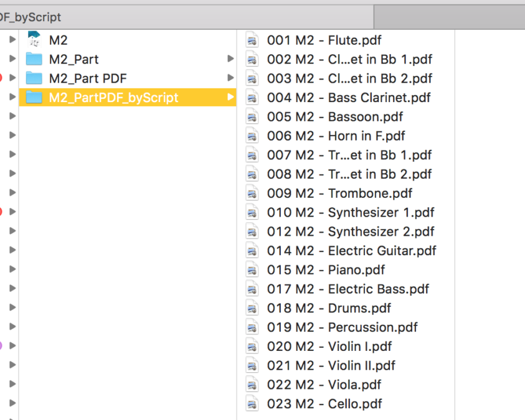Click the M2_PartPDF_byScript folder icon
Screen dimensions: 525x420
[34, 97]
